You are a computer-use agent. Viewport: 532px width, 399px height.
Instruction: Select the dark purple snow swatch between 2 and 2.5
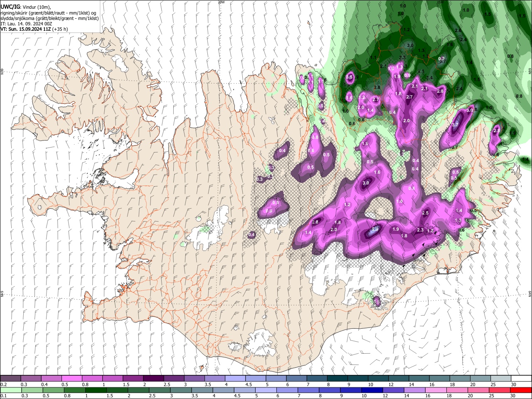153,379
